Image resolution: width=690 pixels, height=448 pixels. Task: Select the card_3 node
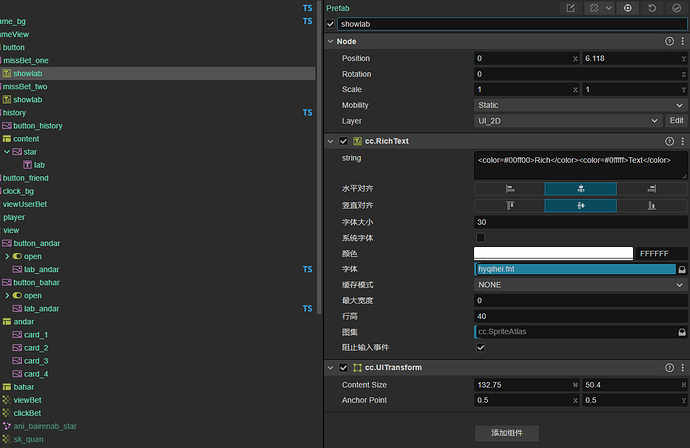point(36,361)
